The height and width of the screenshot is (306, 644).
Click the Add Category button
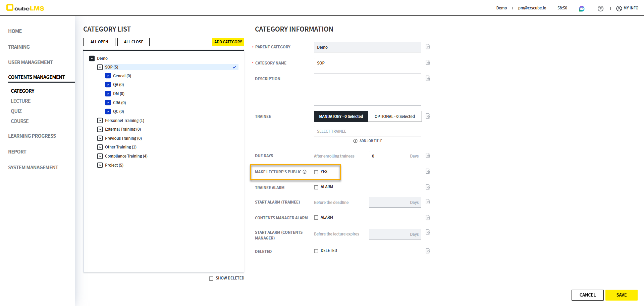pos(228,42)
